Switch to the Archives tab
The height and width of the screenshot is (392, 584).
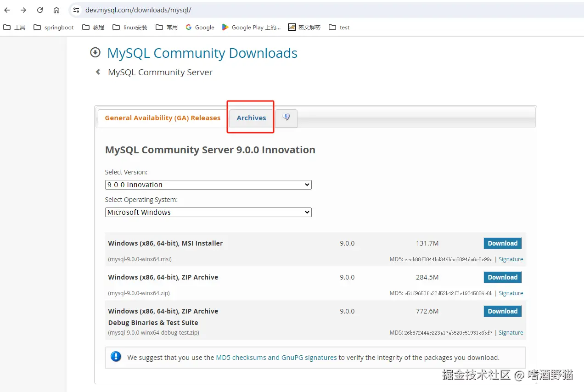(251, 118)
